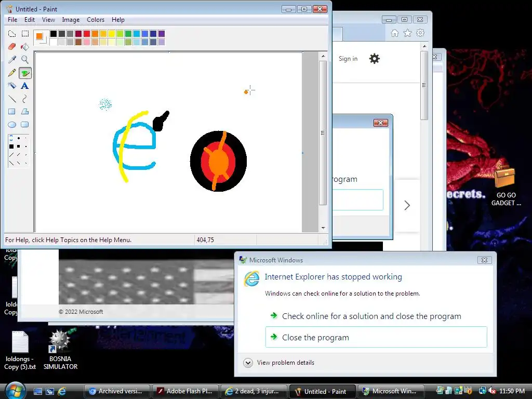Click the highlighted Brush tool in Paint

pos(25,73)
